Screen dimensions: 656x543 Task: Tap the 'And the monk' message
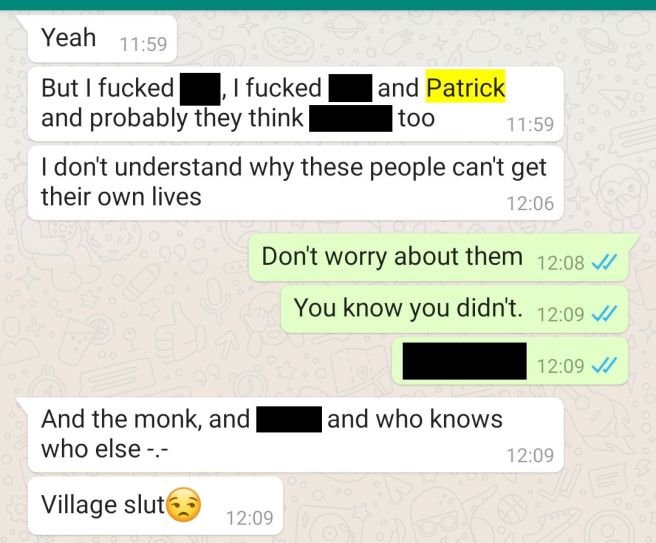[296, 435]
